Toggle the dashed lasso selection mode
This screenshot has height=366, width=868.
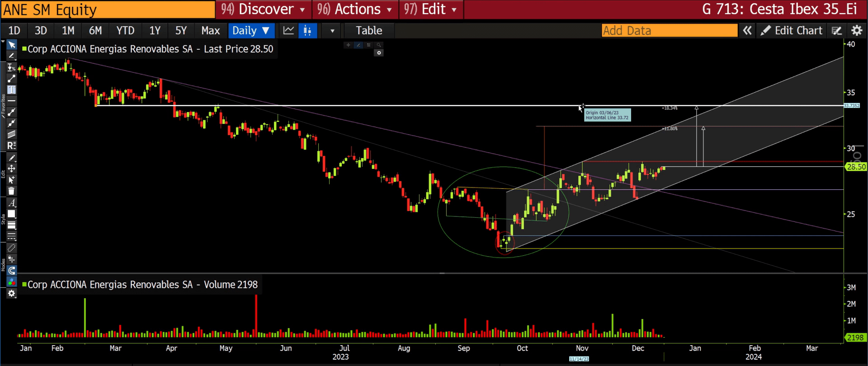coord(12,248)
